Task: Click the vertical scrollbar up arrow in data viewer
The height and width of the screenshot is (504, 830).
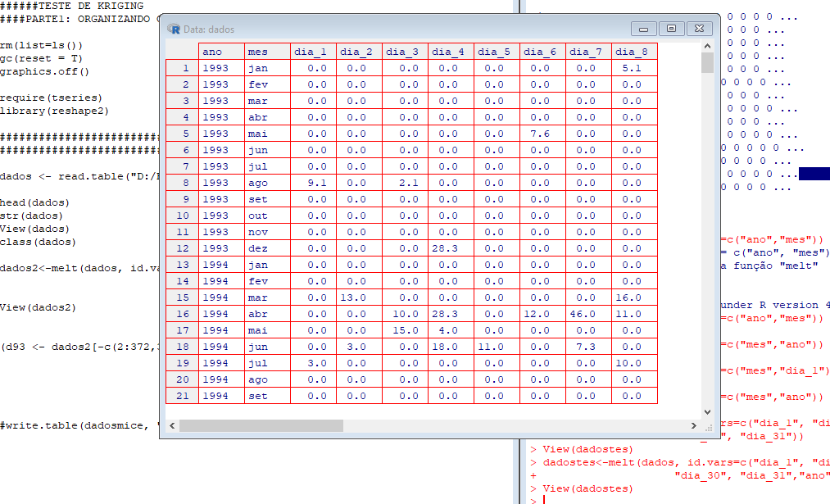Action: [707, 46]
